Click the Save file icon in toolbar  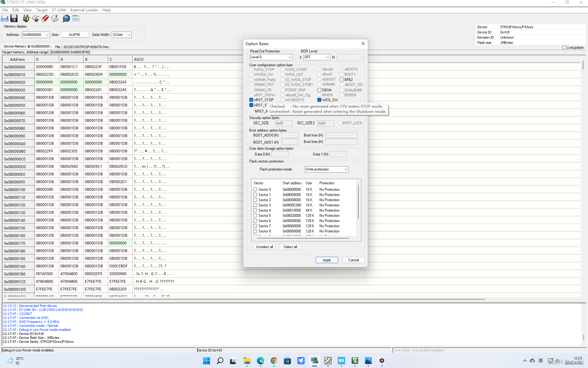click(15, 18)
